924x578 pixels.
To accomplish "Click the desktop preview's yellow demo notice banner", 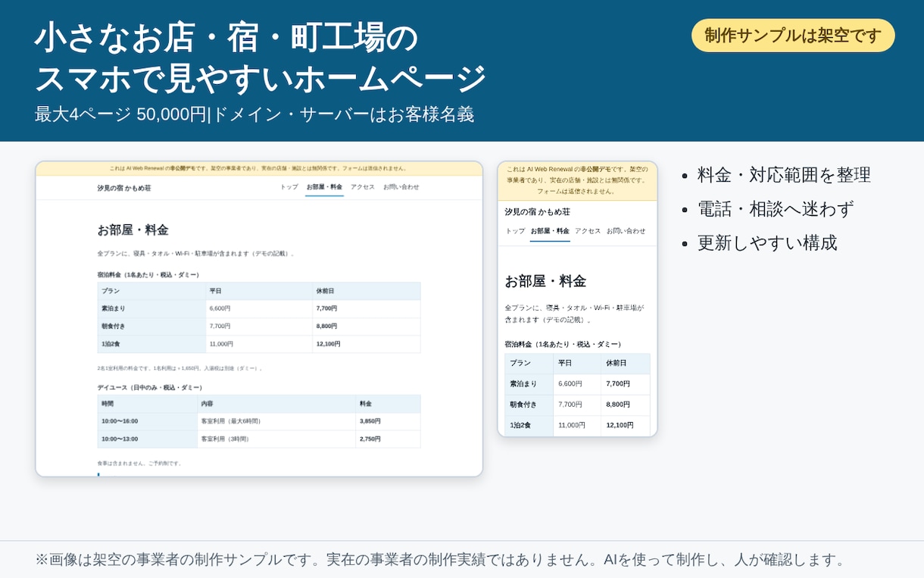I will tap(259, 168).
